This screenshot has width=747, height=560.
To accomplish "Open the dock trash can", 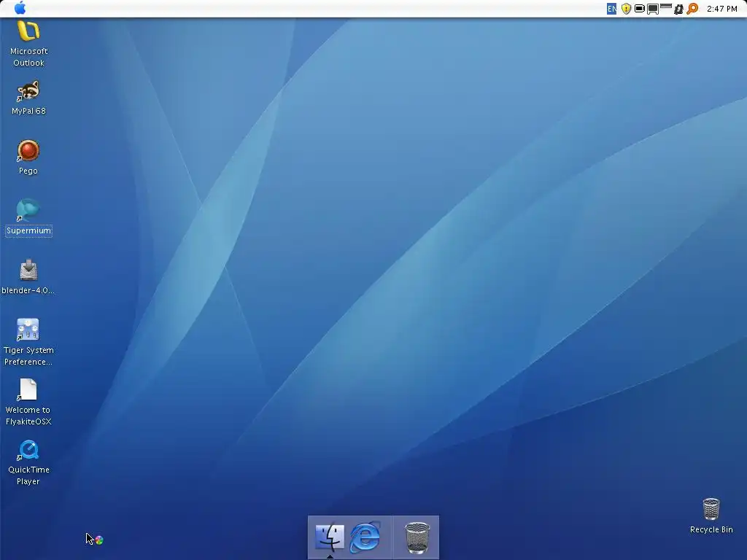I will [x=417, y=538].
